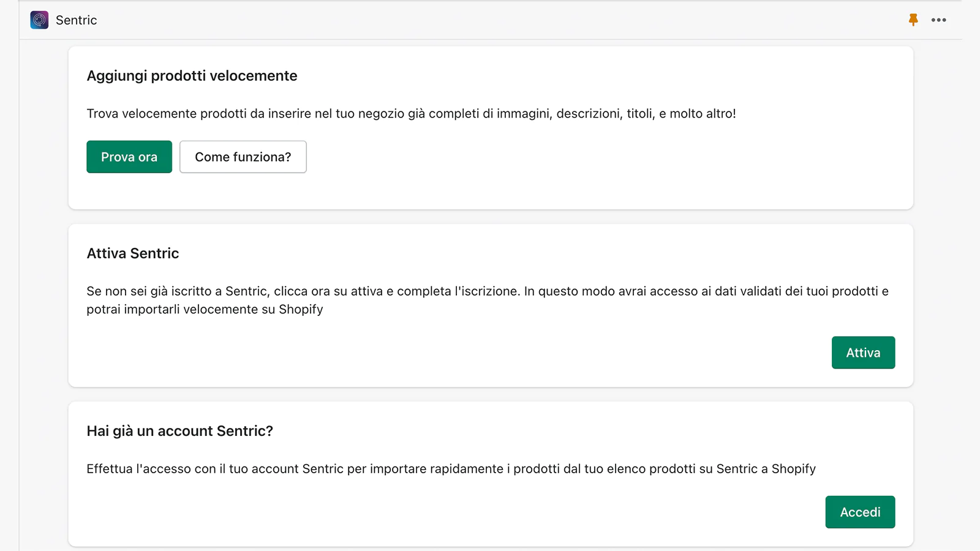Click empty area left of Accedi button
The height and width of the screenshot is (551, 980).
tap(453, 512)
